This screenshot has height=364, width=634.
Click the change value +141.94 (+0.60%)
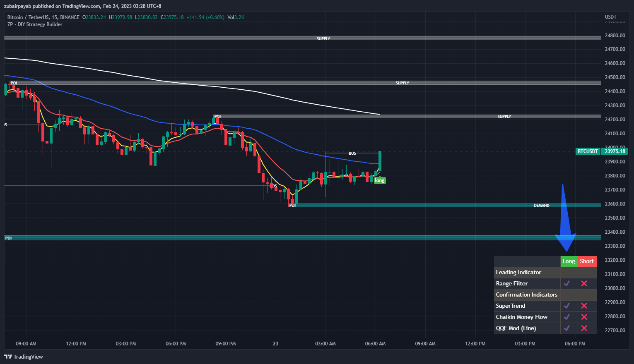[205, 17]
